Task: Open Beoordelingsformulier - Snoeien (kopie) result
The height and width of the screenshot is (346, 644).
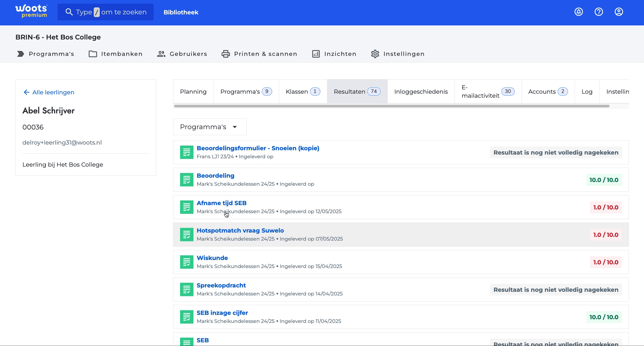Action: 258,148
